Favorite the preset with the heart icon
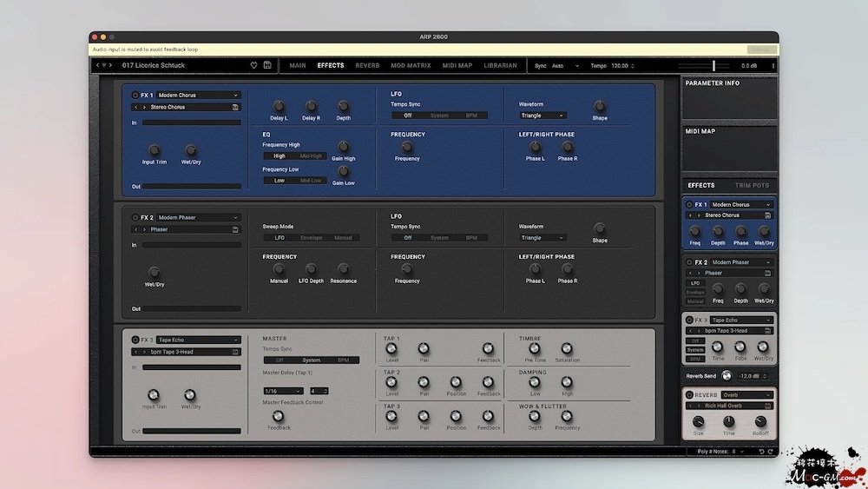 (253, 65)
